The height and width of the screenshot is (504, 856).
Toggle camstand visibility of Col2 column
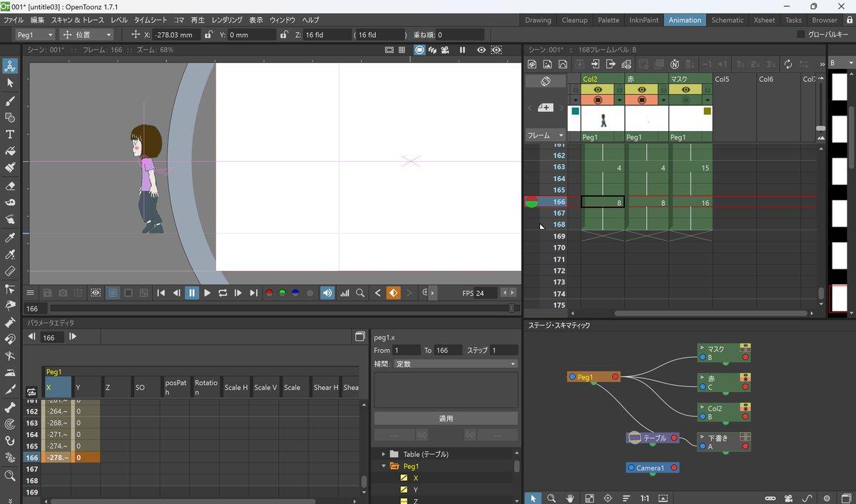[598, 100]
